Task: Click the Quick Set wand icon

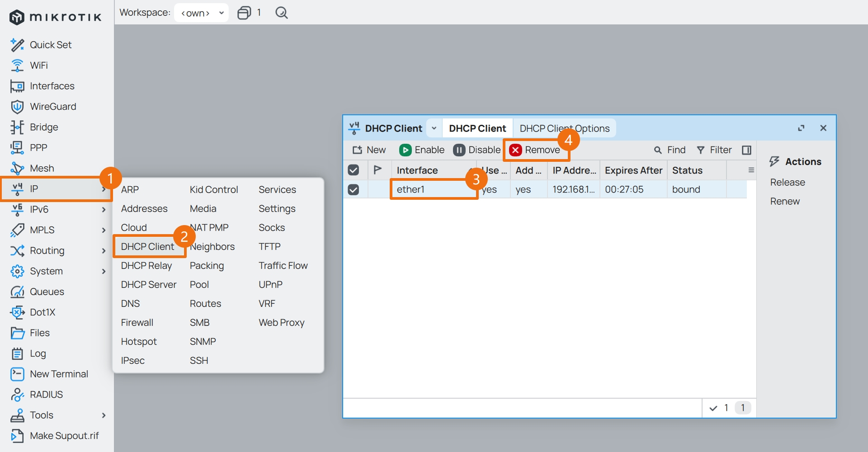Action: click(x=17, y=45)
